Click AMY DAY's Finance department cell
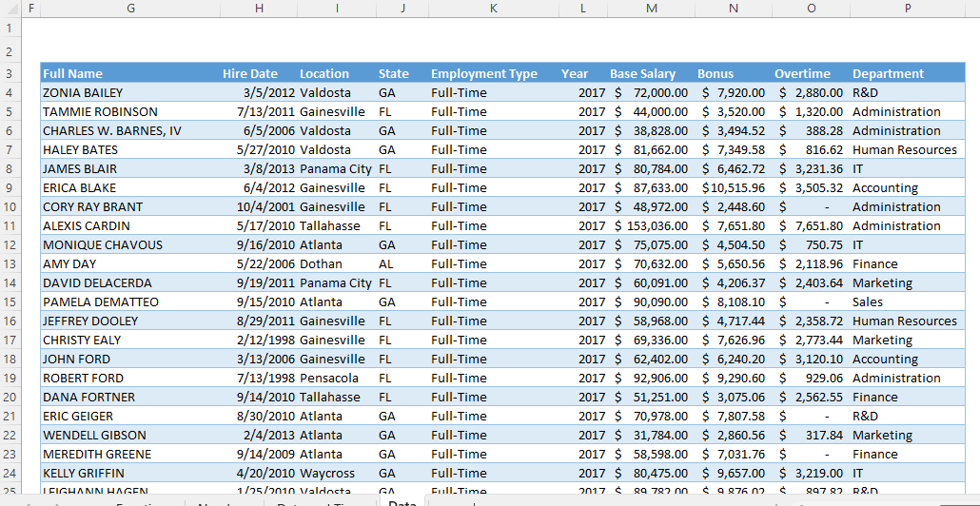Screen dimensions: 980x506 (x=908, y=264)
